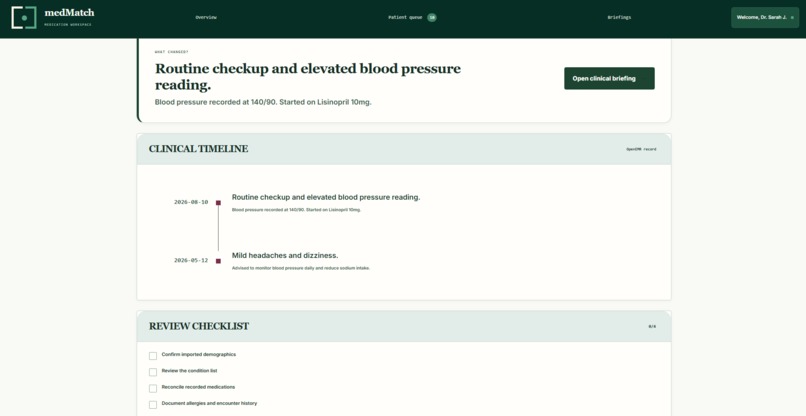Click the OpenEMR record link
Screen dimensions: 806x416
pos(641,149)
